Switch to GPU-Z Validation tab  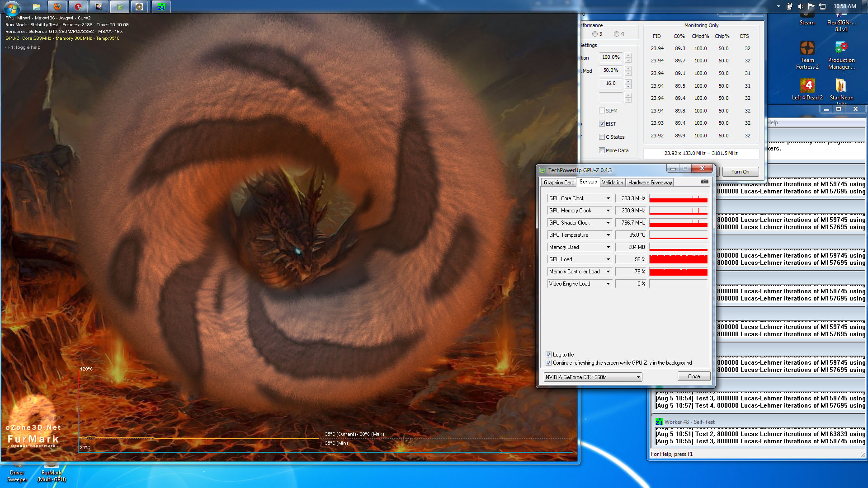pos(613,183)
